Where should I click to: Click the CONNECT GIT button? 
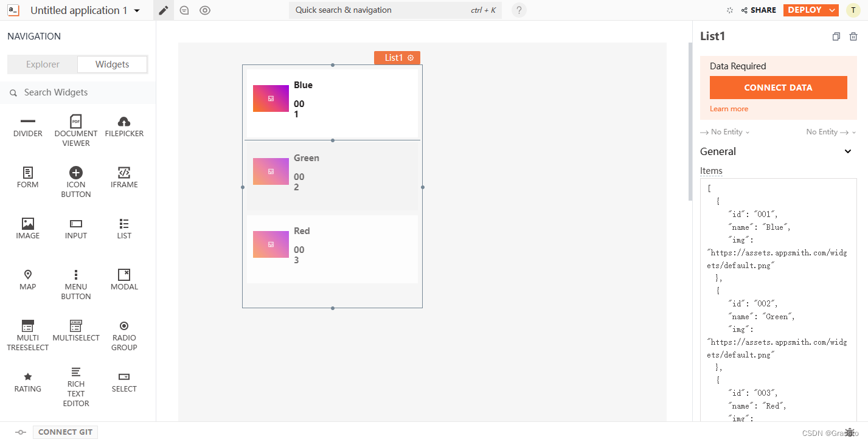[65, 432]
